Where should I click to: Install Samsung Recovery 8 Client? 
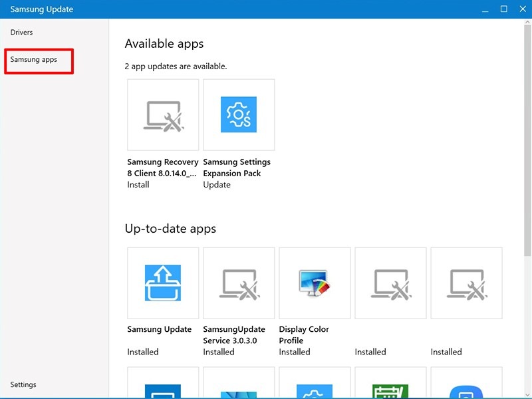[x=138, y=185]
